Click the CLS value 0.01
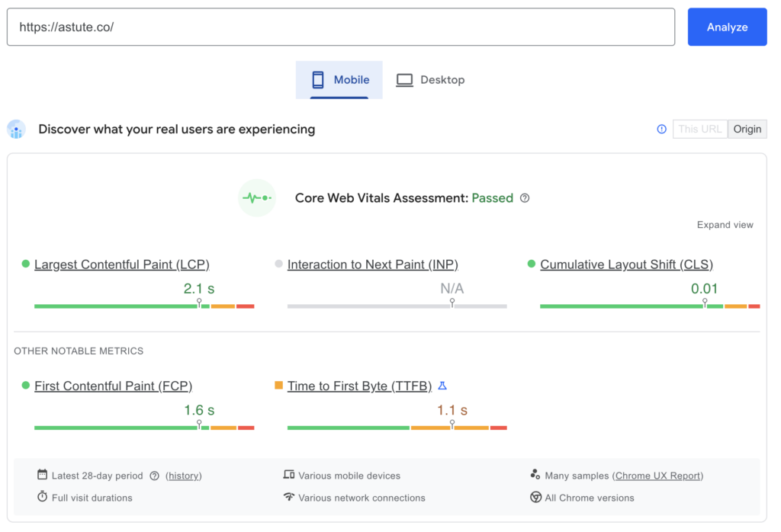This screenshot has height=532, width=781. click(x=704, y=289)
